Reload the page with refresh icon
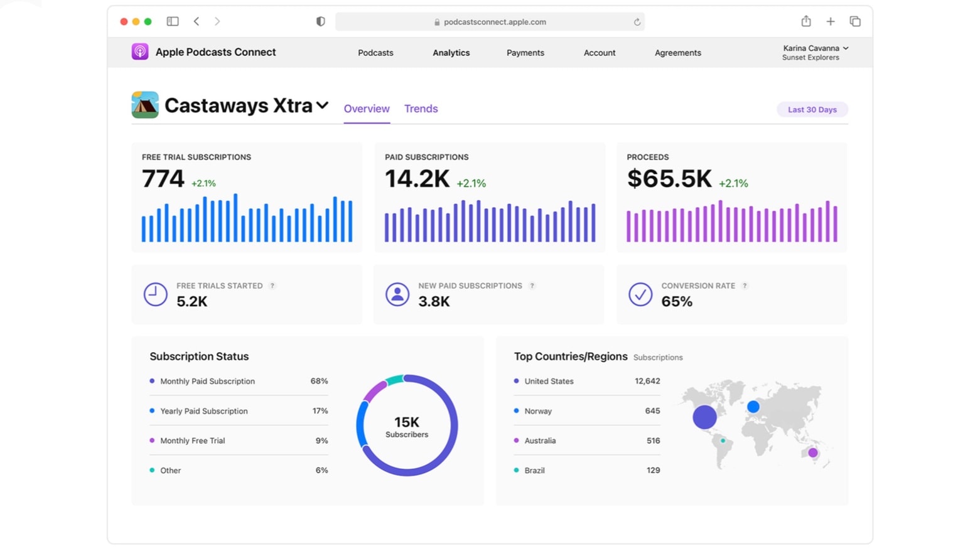Screen dimensions: 980x551 tap(637, 22)
